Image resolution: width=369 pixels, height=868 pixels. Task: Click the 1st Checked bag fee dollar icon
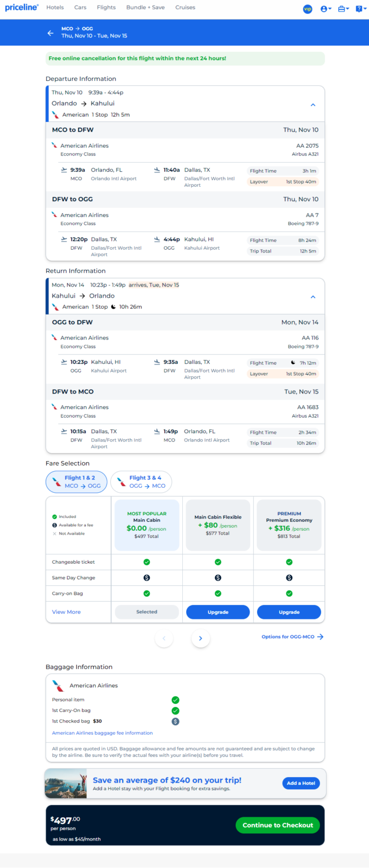point(175,721)
